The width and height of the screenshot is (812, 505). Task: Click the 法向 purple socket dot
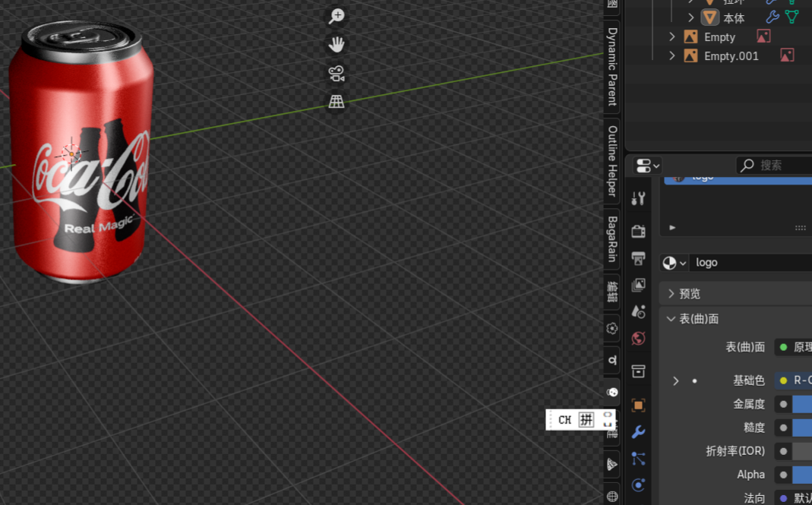click(x=784, y=498)
